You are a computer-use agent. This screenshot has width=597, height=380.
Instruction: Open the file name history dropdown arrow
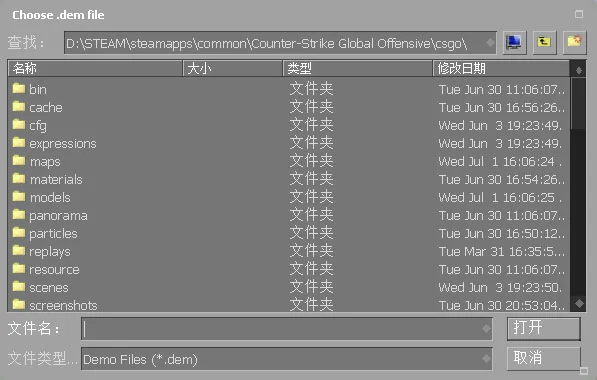pyautogui.click(x=486, y=329)
